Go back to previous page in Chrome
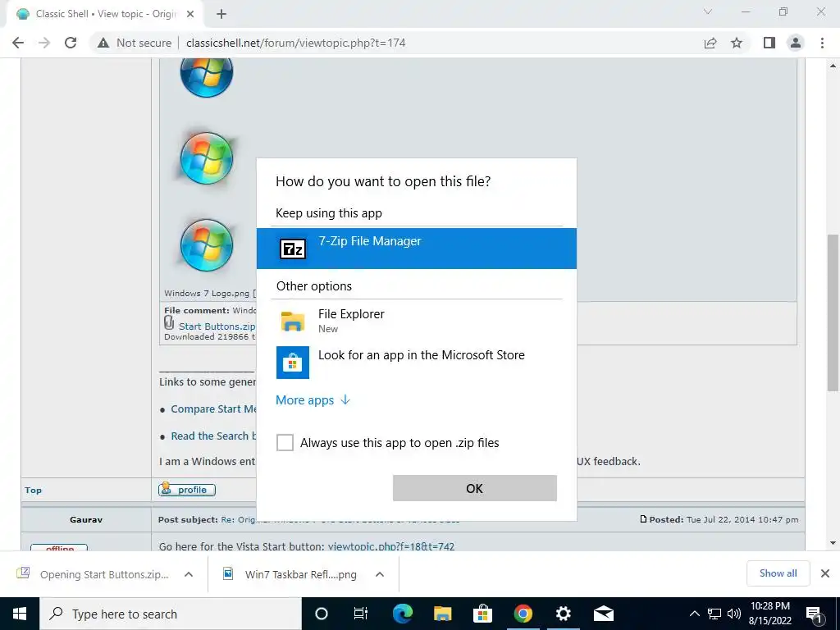Image resolution: width=840 pixels, height=630 pixels. pyautogui.click(x=18, y=43)
